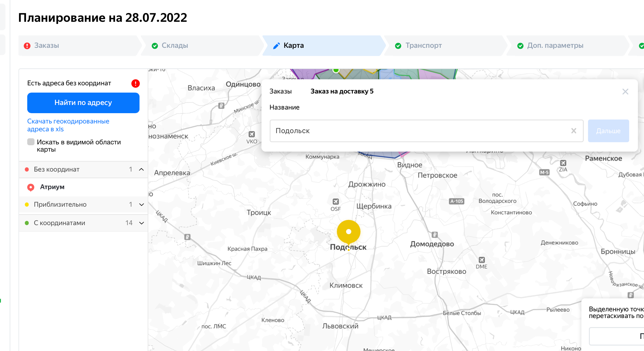Expand the С координатами group
644x351 pixels.
point(141,223)
